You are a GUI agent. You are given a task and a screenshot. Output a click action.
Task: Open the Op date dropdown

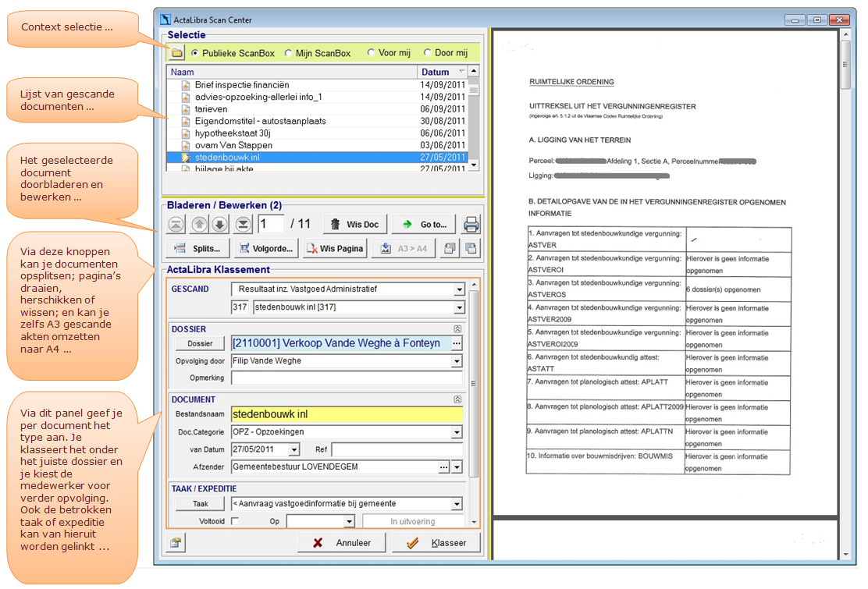pyautogui.click(x=349, y=522)
